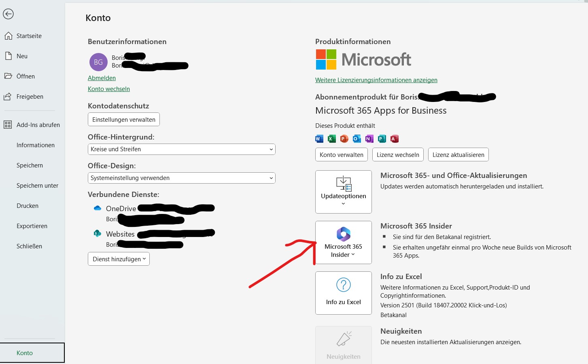Viewport: 588px width, 364px height.
Task: Click the "Produktinformationen" heading
Action: 353,42
